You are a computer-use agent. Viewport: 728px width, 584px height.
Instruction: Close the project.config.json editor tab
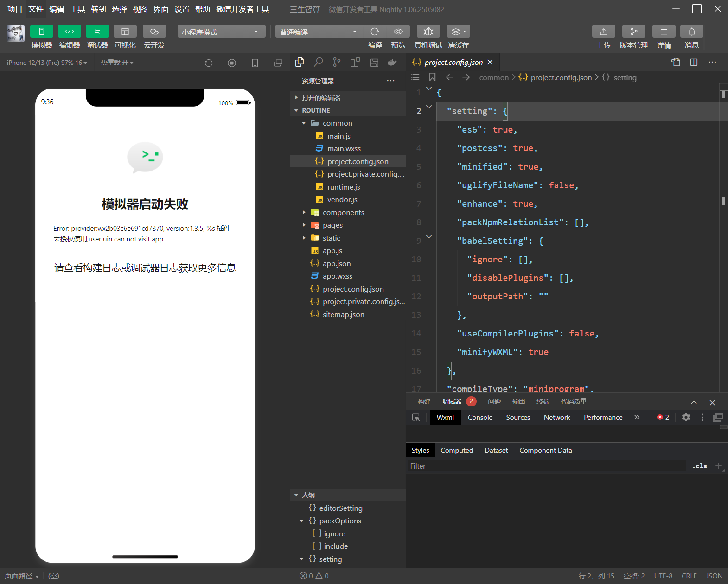click(490, 62)
